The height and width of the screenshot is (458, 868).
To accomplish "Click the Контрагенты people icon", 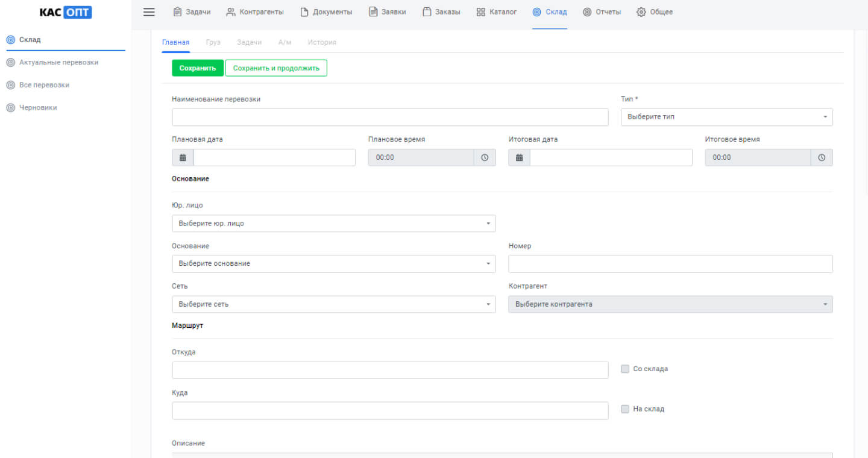I will tap(231, 12).
